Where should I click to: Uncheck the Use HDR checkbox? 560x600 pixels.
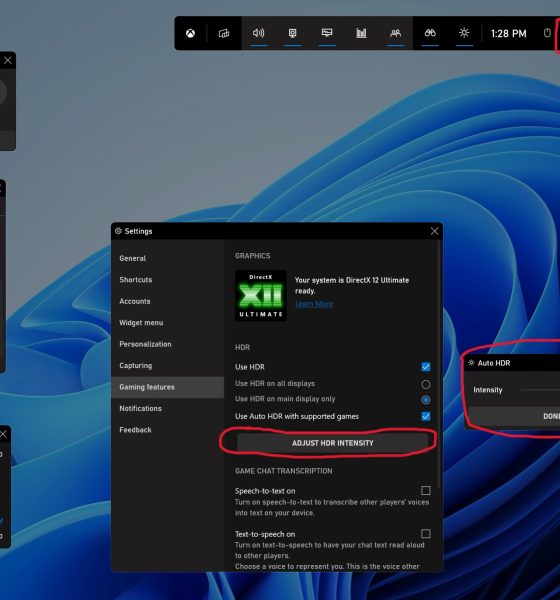coord(426,367)
